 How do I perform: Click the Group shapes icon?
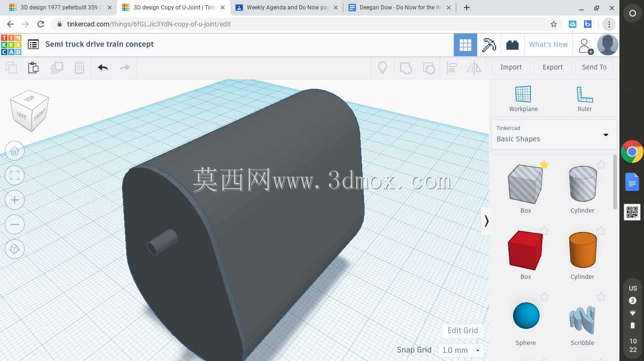406,68
